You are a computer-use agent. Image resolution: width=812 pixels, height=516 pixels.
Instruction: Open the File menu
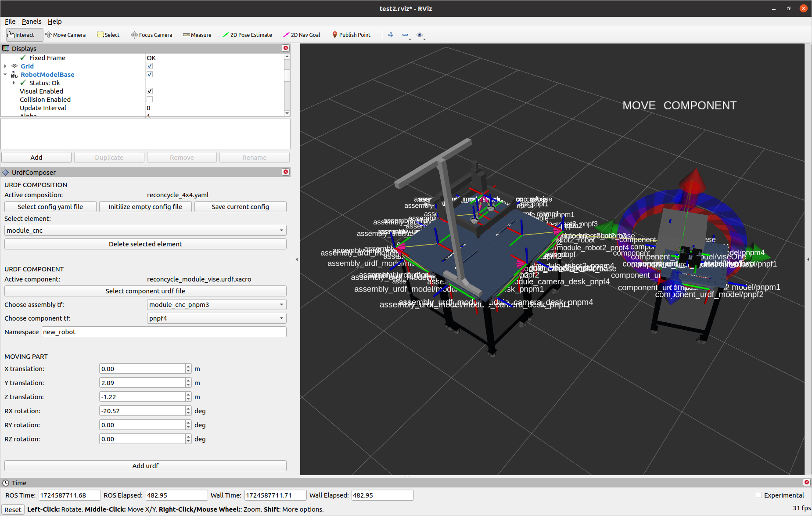click(x=10, y=21)
